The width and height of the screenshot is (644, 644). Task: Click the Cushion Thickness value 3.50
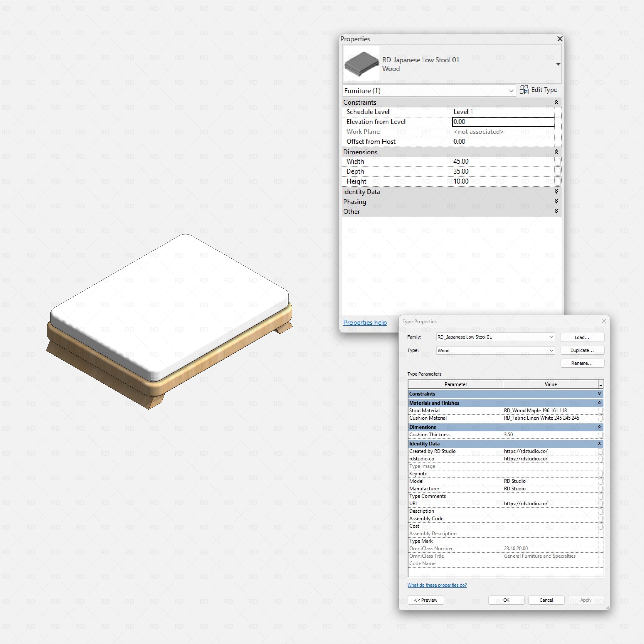[550, 435]
